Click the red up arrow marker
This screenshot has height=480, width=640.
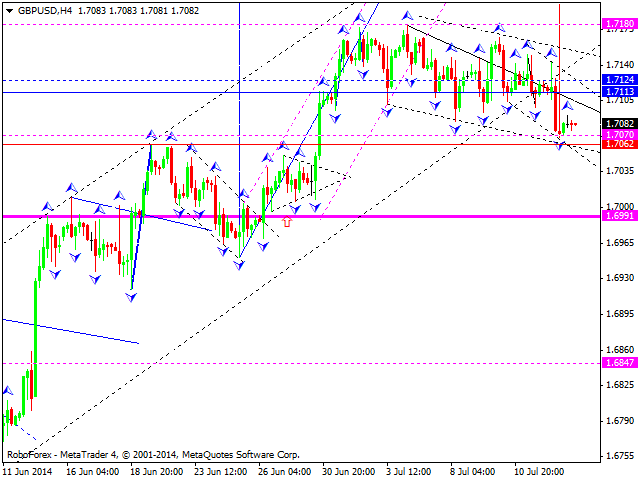pyautogui.click(x=287, y=222)
